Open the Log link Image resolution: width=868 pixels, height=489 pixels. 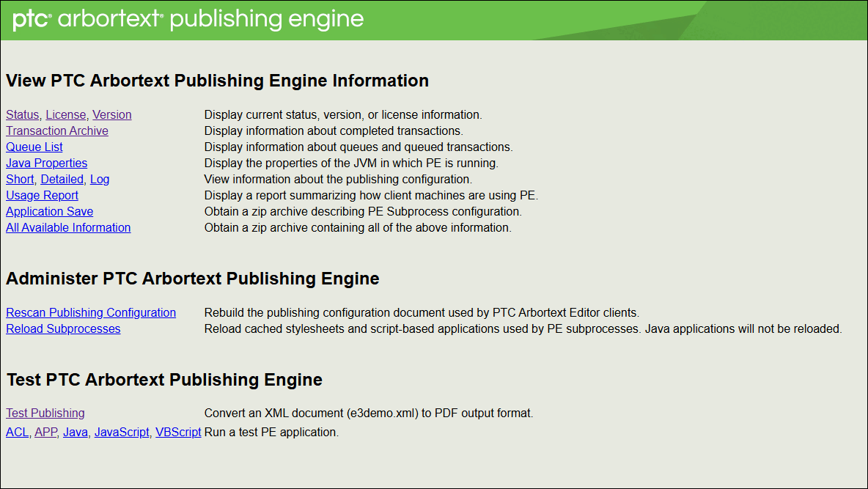pos(100,179)
